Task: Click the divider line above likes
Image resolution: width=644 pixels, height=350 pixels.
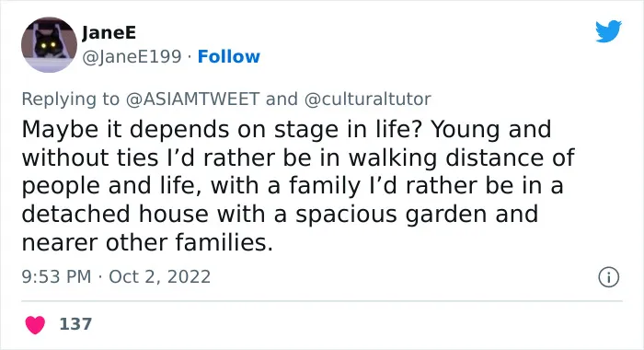Action: pos(322,301)
